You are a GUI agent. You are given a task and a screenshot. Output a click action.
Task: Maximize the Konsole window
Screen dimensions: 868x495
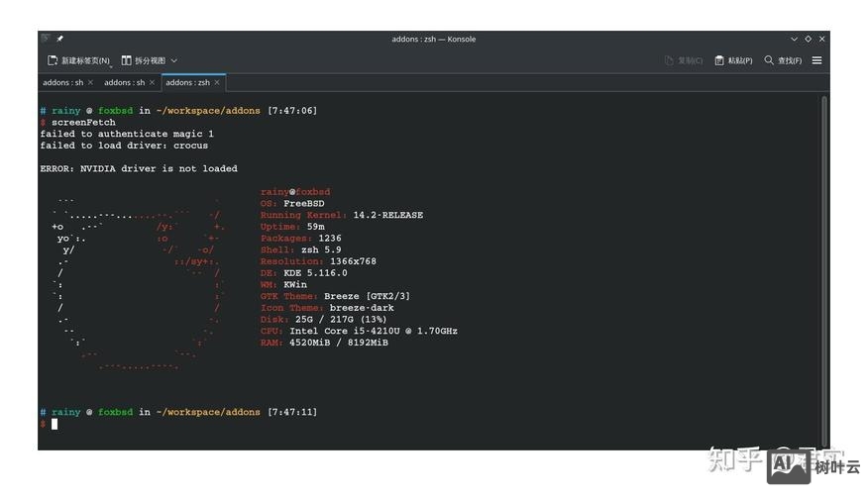(809, 39)
